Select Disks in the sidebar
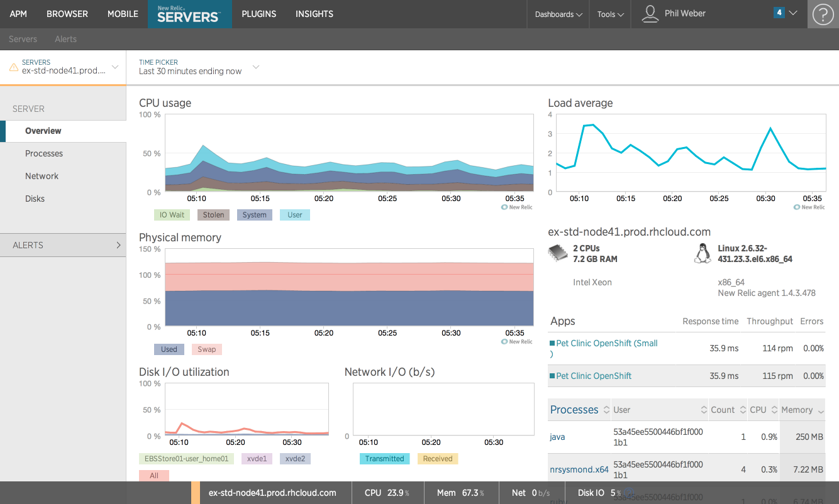Image resolution: width=839 pixels, height=504 pixels. [35, 199]
